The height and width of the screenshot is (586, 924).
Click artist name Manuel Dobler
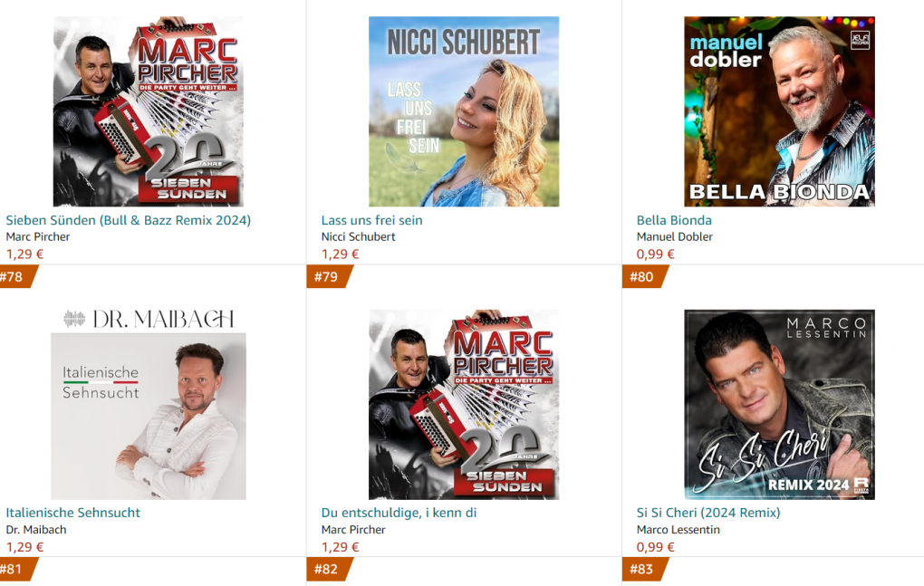[675, 236]
